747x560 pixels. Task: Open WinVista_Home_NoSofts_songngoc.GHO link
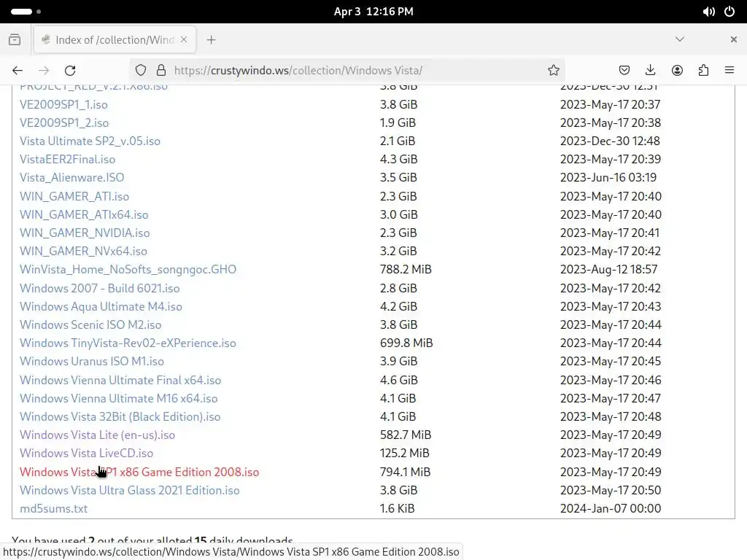coord(128,269)
